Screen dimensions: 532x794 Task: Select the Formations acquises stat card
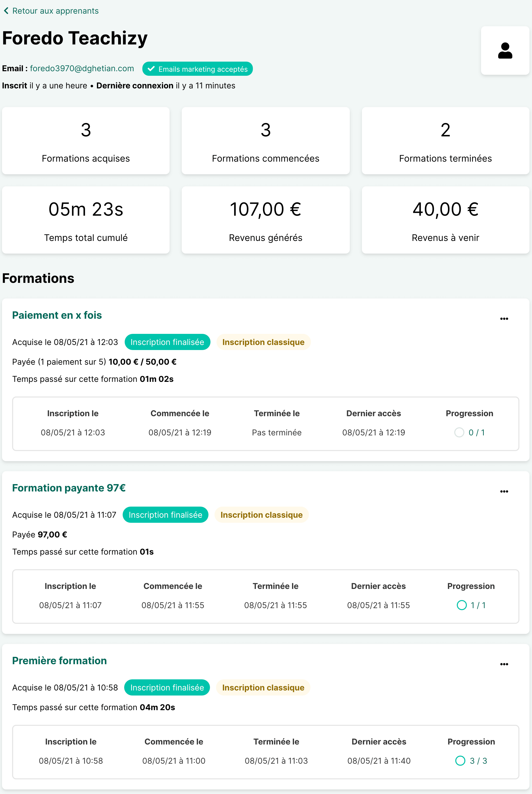point(86,141)
